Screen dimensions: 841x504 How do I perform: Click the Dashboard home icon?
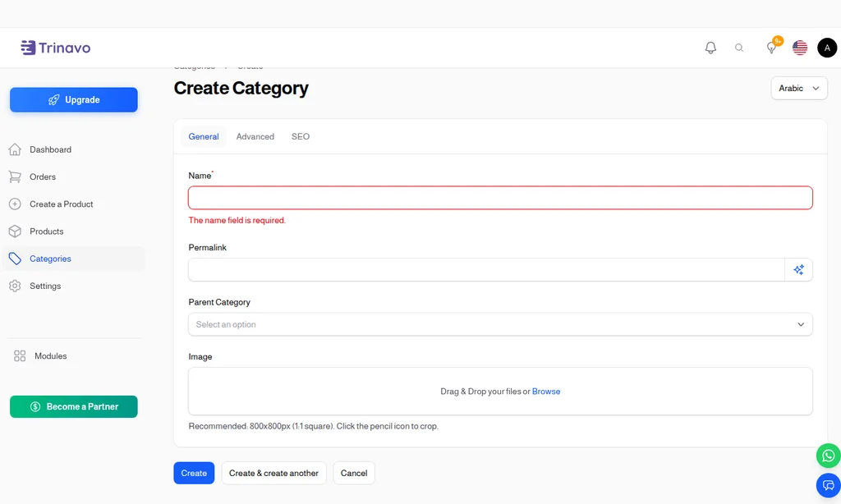click(15, 149)
